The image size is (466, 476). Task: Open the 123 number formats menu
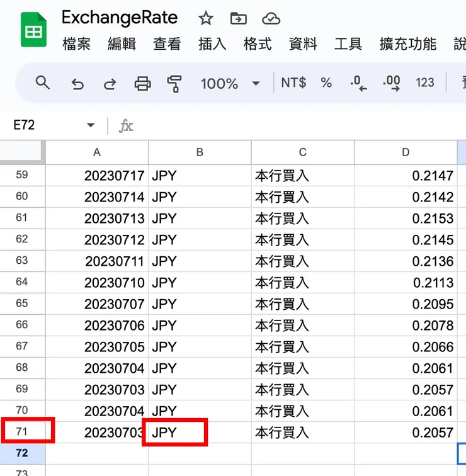click(x=424, y=82)
